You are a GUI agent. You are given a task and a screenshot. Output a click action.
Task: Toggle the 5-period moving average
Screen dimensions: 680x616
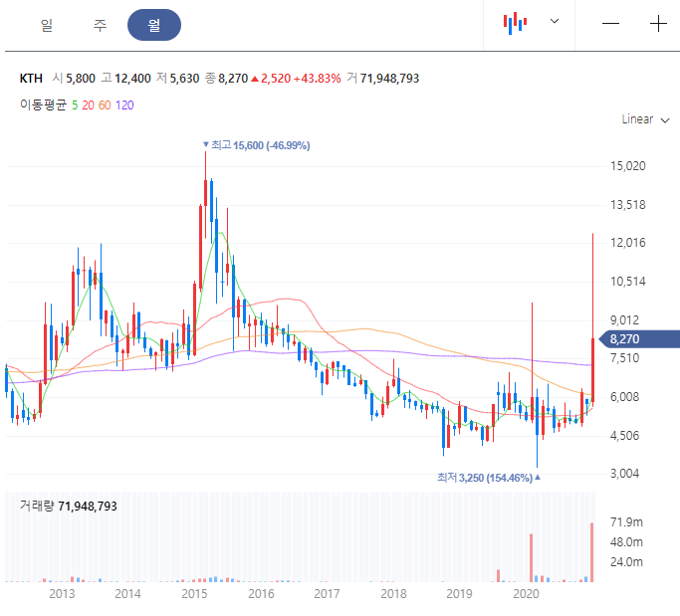point(75,104)
